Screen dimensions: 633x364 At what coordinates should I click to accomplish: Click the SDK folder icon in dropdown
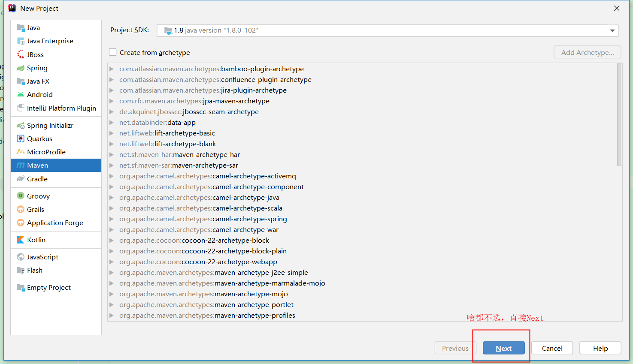pos(168,30)
